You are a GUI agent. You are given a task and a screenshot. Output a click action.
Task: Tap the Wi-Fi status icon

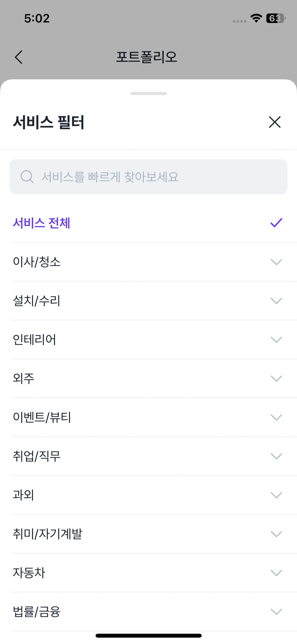click(256, 18)
